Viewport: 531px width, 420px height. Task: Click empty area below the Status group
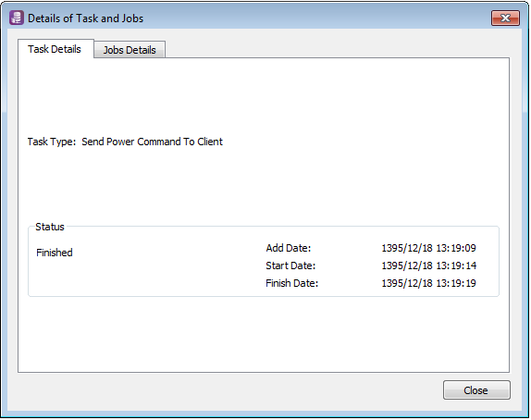[264, 334]
